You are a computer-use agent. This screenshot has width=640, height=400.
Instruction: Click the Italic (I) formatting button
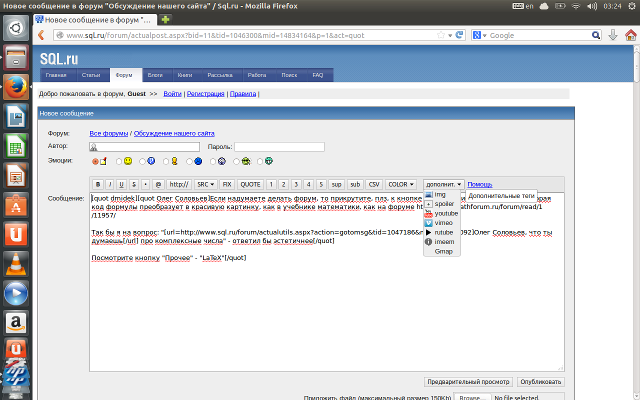[x=109, y=184]
